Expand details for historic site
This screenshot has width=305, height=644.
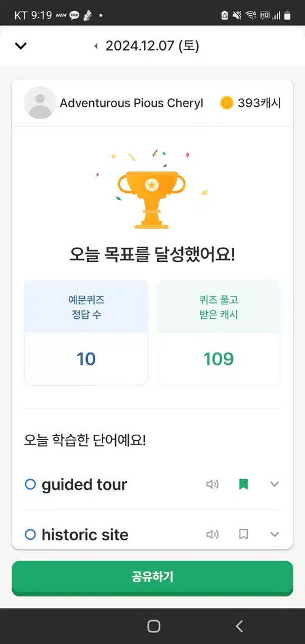coord(274,534)
